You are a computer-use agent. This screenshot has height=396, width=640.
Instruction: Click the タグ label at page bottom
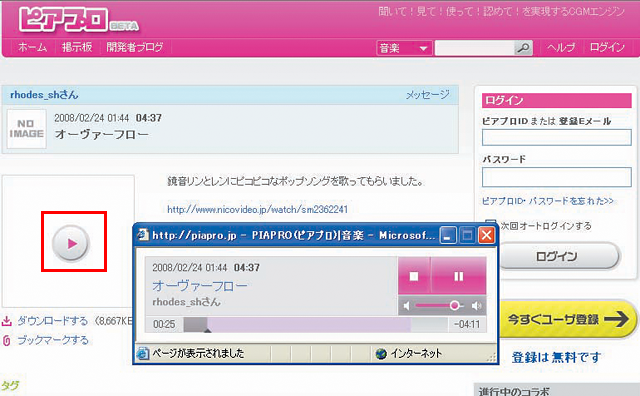click(10, 385)
